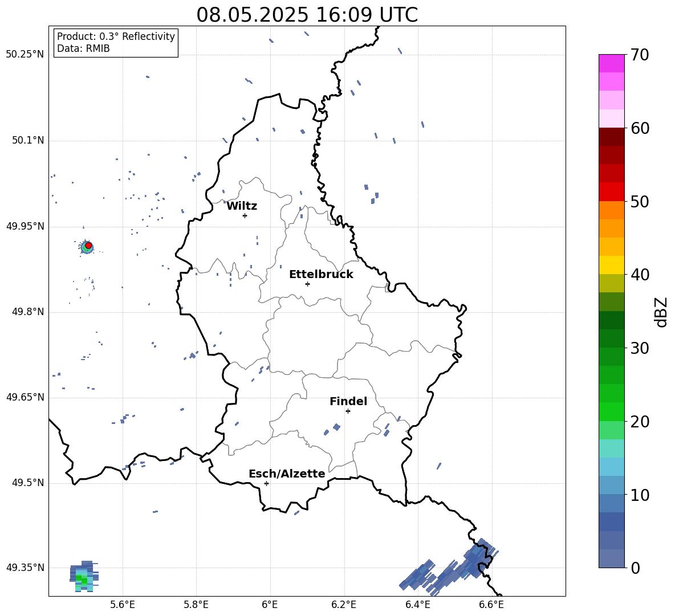Click the red radar dot near 49.95°N
675x616 pixels.
(x=88, y=246)
